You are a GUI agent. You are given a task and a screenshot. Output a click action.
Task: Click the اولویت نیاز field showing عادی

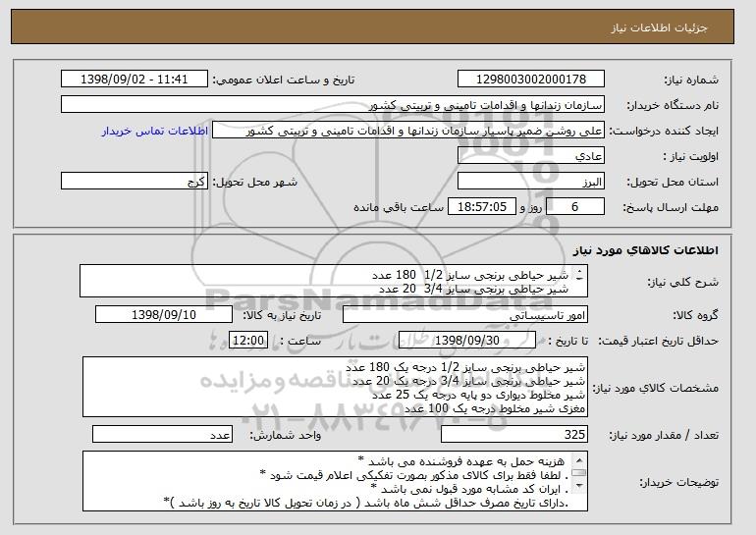tap(531, 156)
